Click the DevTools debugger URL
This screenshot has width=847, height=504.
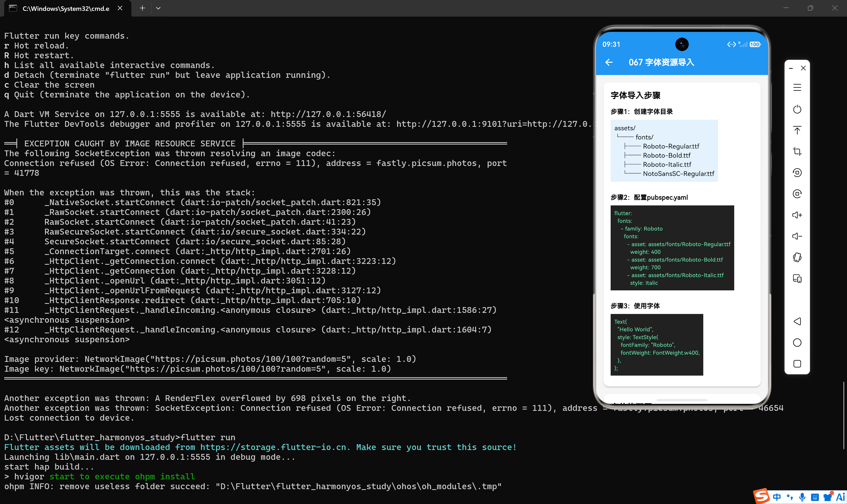pyautogui.click(x=494, y=124)
